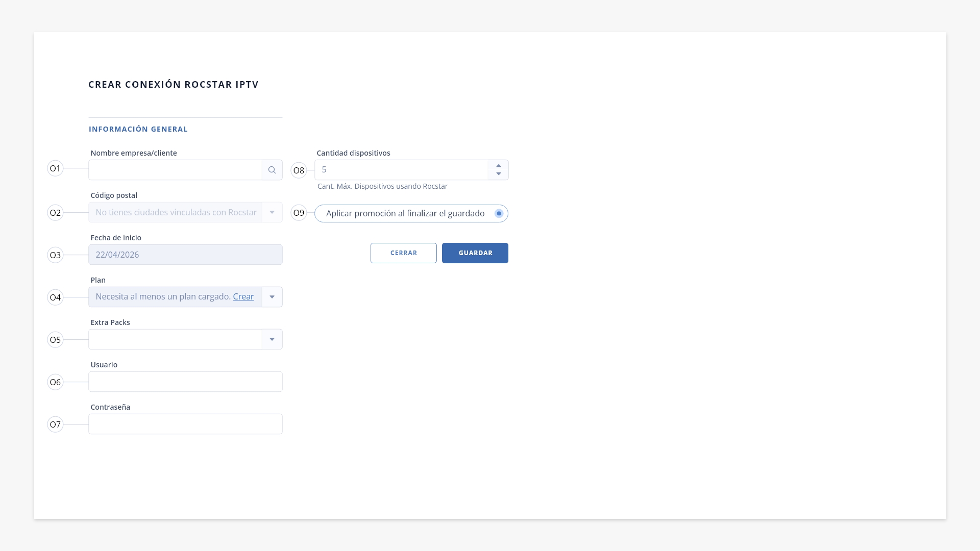Open the Extra Packs dropdown

[272, 339]
